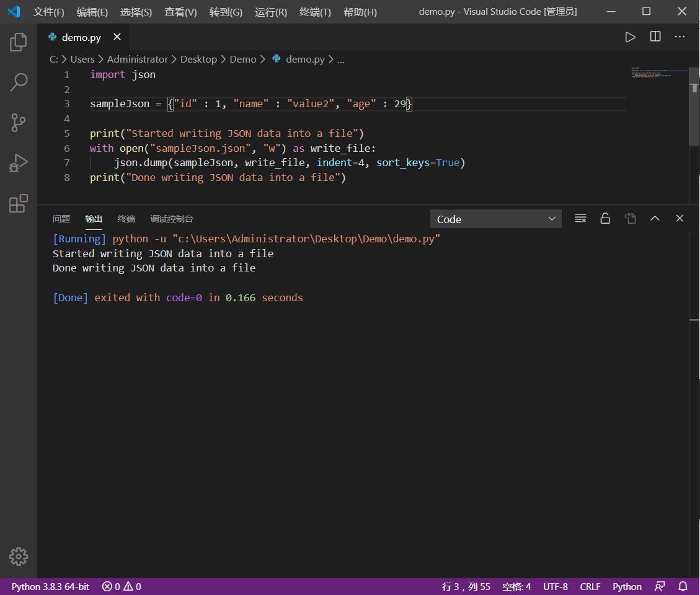Open the Source Control view
700x595 pixels.
[19, 123]
